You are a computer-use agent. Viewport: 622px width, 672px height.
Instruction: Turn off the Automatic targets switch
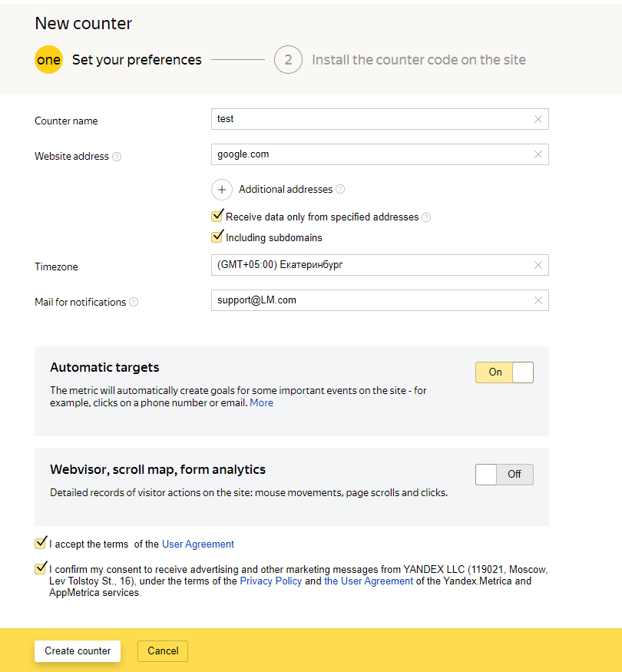504,372
